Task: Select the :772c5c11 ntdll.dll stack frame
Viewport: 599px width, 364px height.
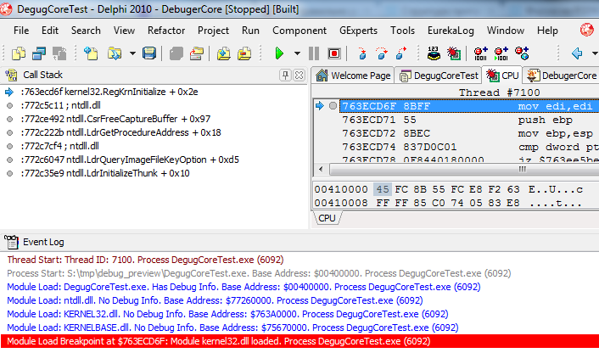Action: tap(61, 105)
